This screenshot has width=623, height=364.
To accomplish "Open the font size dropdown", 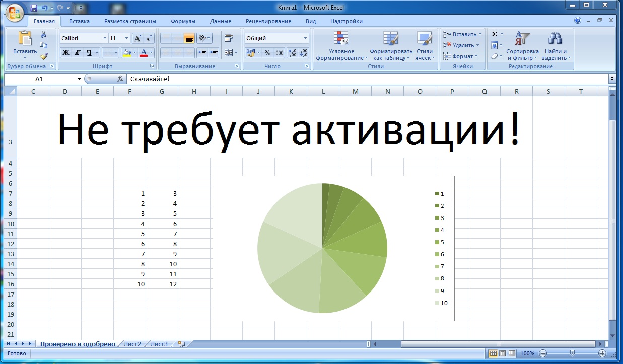I will pos(126,38).
